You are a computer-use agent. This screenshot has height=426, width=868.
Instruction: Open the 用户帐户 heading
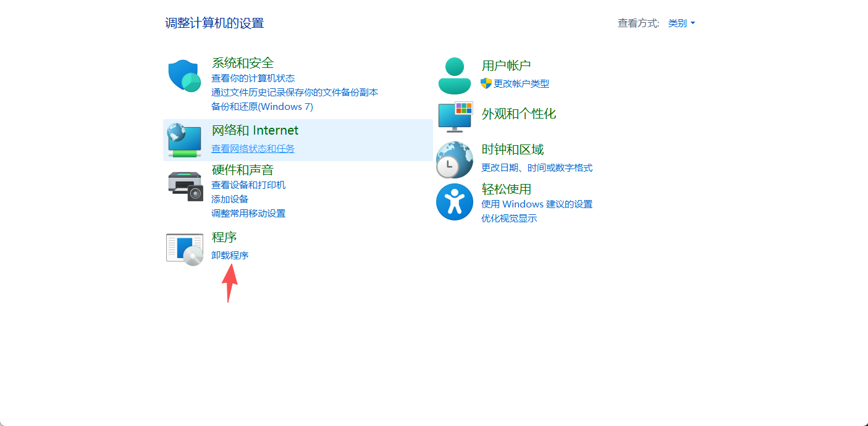coord(507,65)
